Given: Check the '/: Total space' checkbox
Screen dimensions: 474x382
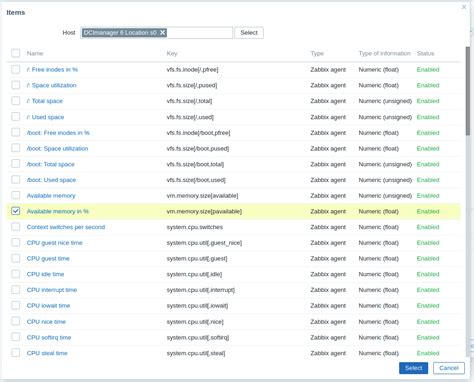Looking at the screenshot, I should click(x=16, y=101).
